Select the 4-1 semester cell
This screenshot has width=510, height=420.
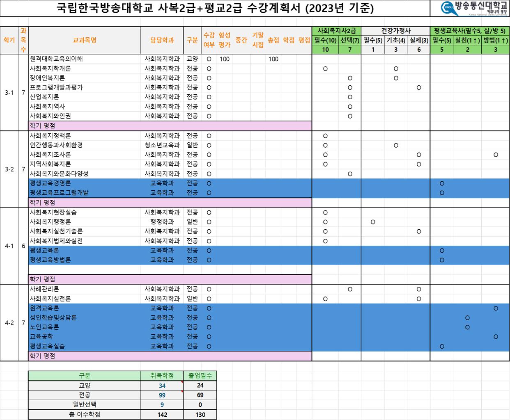(x=9, y=246)
